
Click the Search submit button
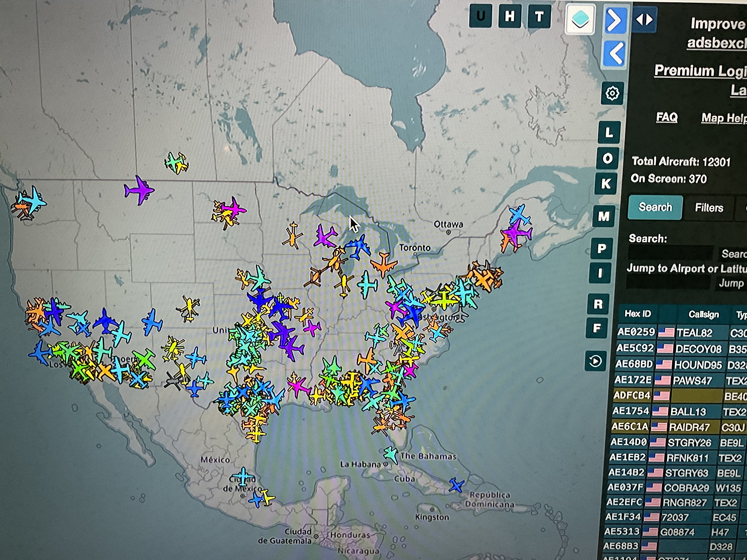733,254
